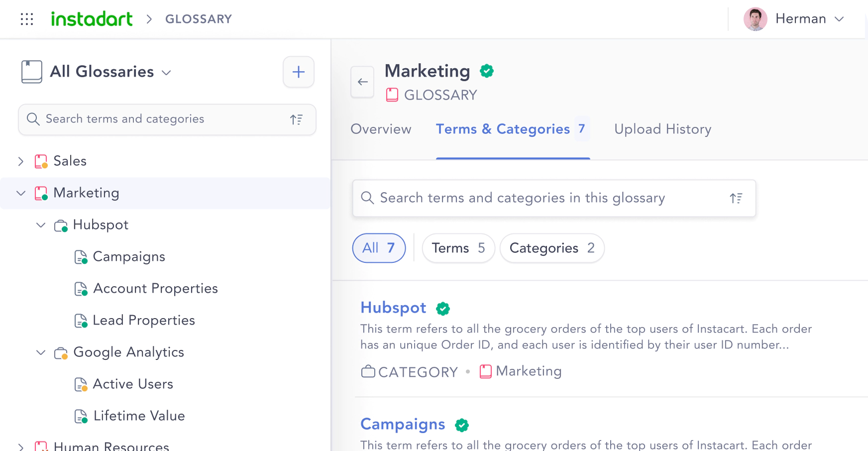The image size is (868, 451).
Task: Click the Active Users term icon
Action: coord(81,384)
